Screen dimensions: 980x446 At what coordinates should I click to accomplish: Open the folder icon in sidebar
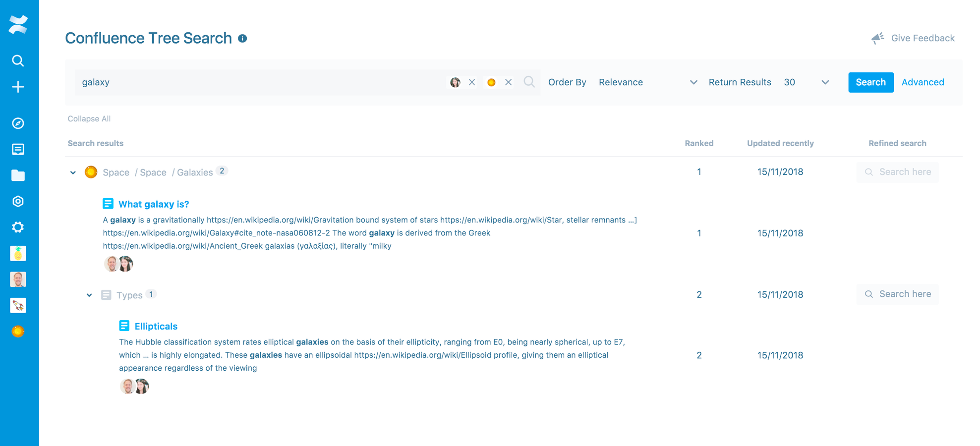point(18,175)
